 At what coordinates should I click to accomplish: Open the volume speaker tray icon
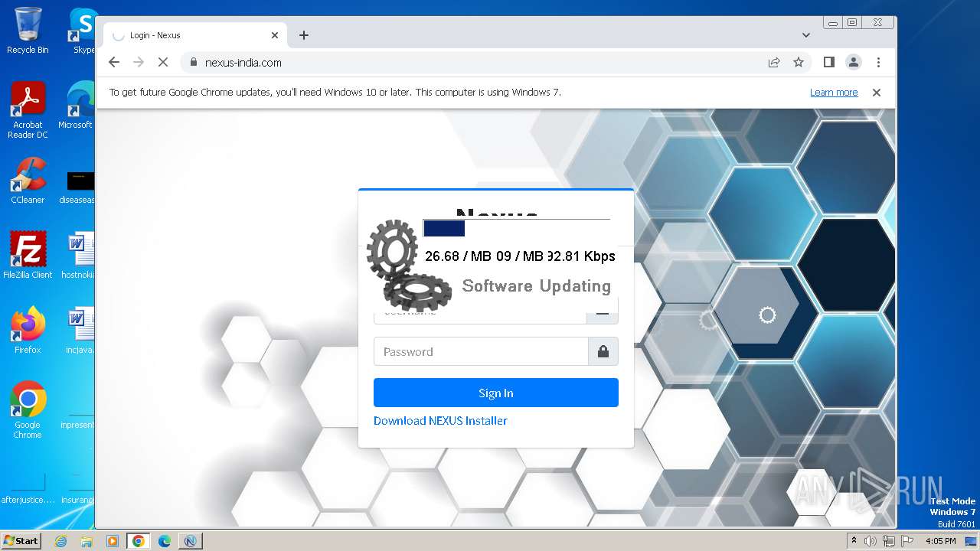click(871, 541)
